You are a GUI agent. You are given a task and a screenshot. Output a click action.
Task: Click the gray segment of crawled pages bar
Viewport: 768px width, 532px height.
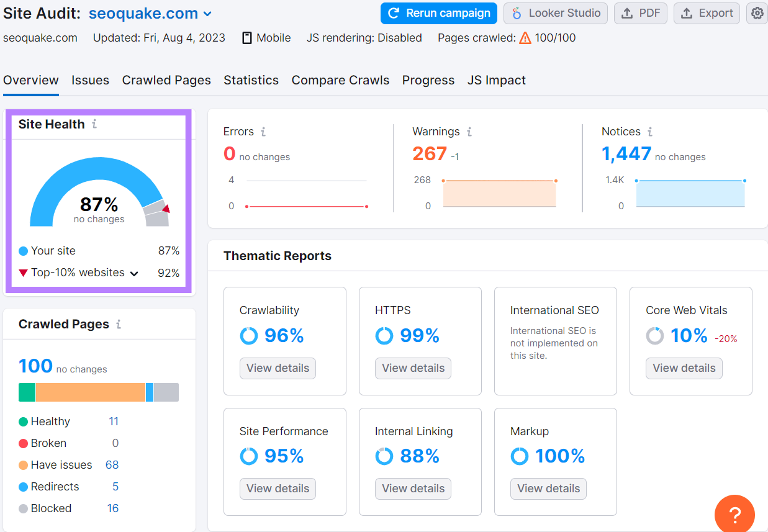click(x=166, y=392)
